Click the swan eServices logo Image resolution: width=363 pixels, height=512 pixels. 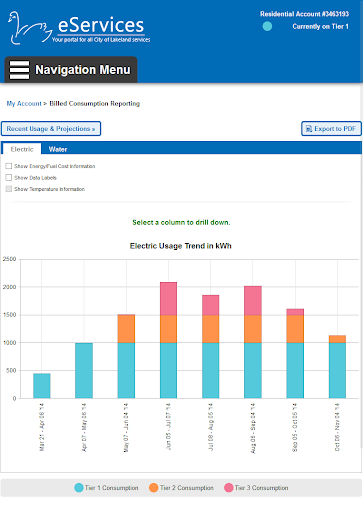[x=79, y=28]
